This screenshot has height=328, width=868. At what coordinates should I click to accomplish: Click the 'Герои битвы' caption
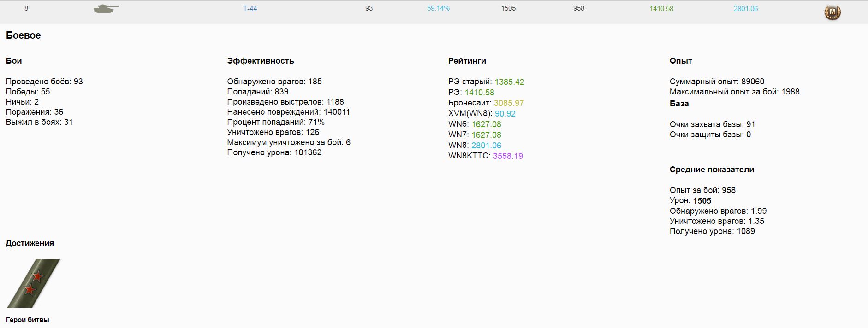28,320
